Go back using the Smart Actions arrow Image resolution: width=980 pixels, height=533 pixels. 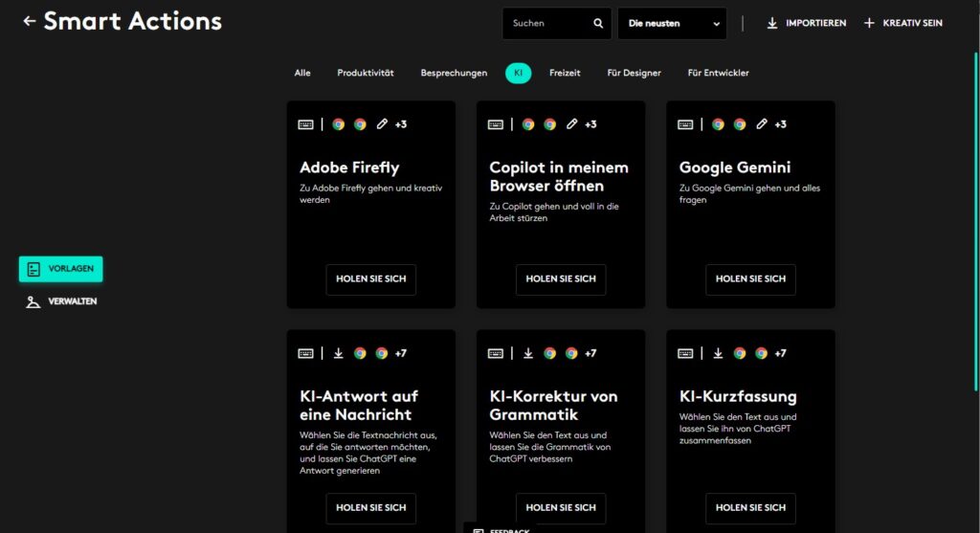click(x=30, y=21)
